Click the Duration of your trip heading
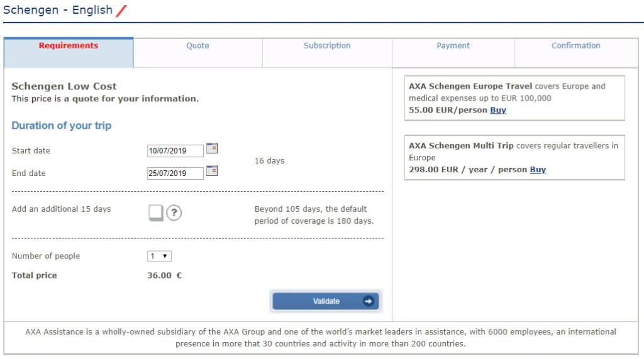This screenshot has height=359, width=644. click(62, 126)
